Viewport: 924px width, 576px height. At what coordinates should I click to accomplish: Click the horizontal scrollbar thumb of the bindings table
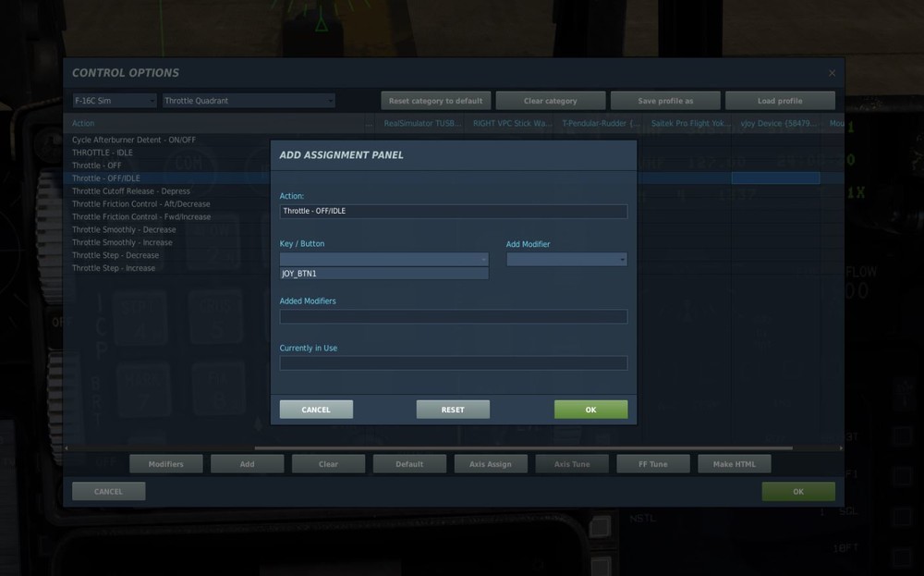click(x=523, y=448)
